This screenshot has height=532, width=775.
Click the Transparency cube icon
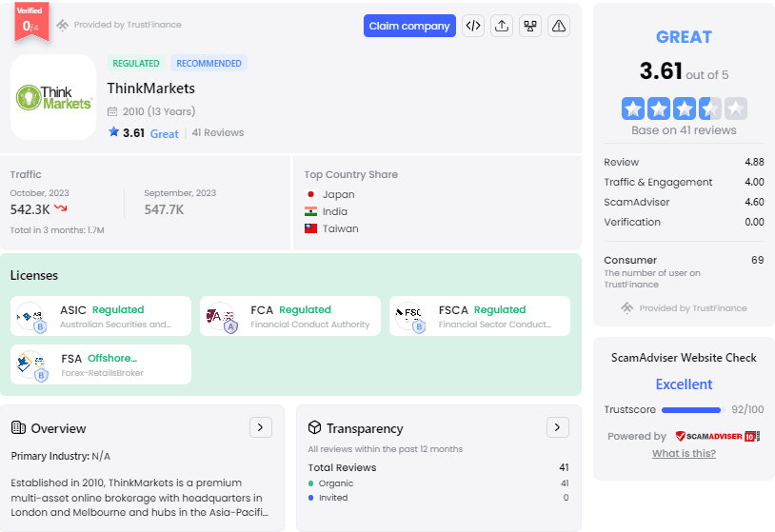click(x=314, y=427)
